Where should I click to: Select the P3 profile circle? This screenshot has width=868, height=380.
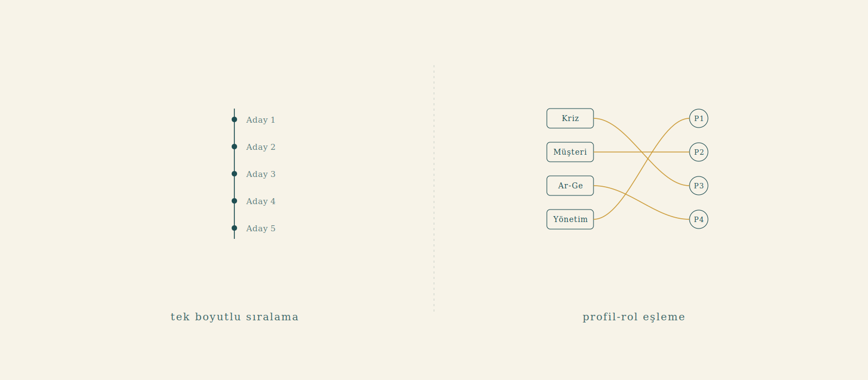pos(699,186)
